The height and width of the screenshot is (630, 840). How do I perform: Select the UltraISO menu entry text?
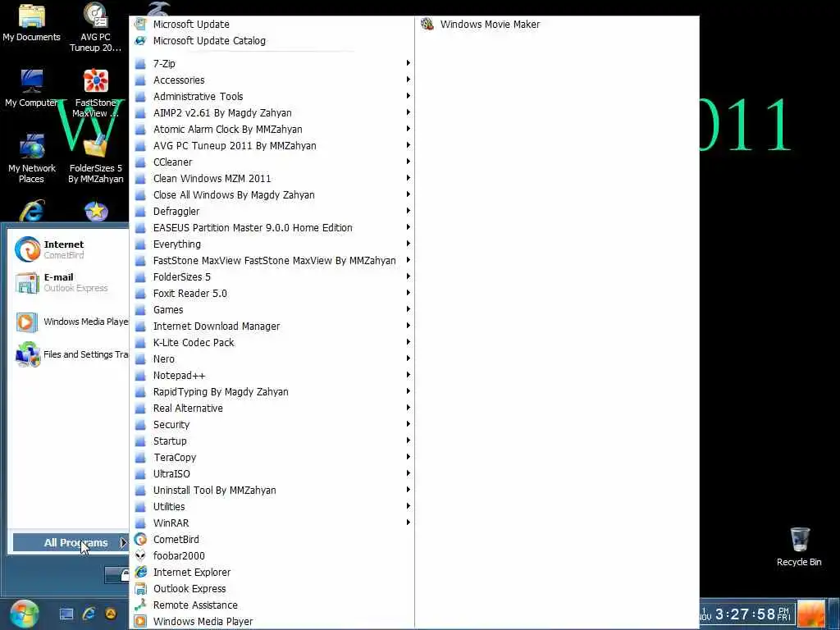point(171,474)
